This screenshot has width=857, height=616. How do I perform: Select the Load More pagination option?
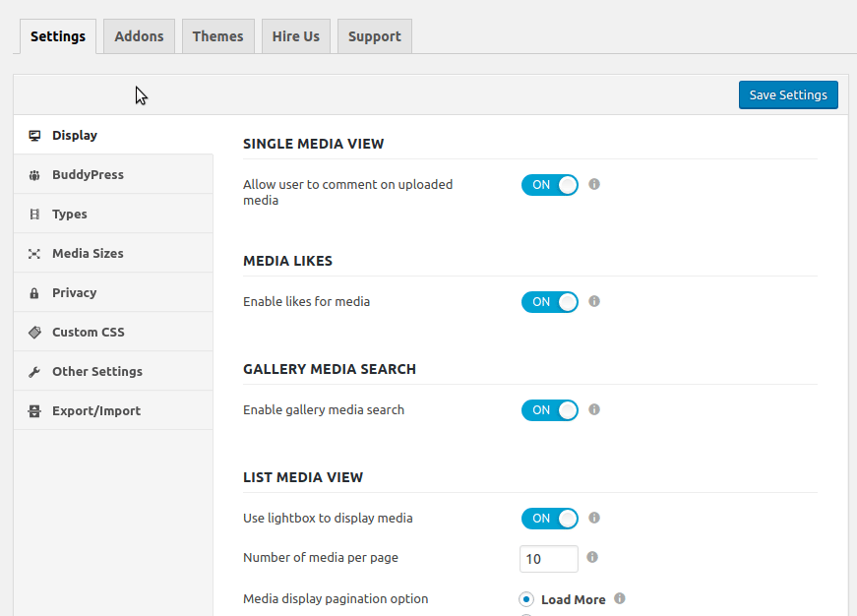(x=527, y=599)
